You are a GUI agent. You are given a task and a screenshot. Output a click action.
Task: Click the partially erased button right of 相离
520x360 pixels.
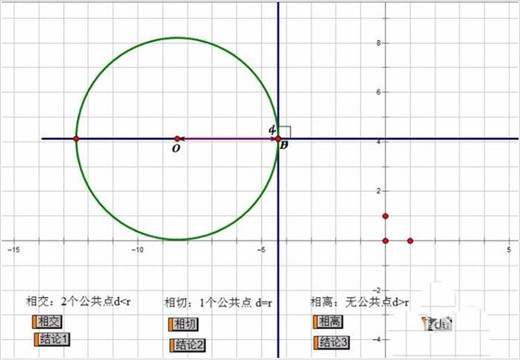click(x=437, y=324)
